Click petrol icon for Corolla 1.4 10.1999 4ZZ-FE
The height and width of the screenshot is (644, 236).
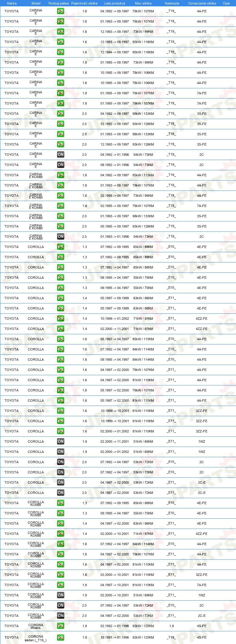(x=61, y=319)
